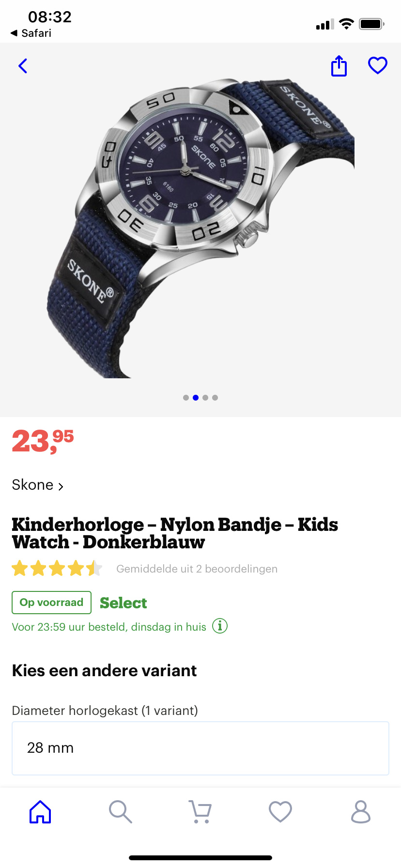Tap the green Select label
401x868 pixels.
pyautogui.click(x=123, y=603)
